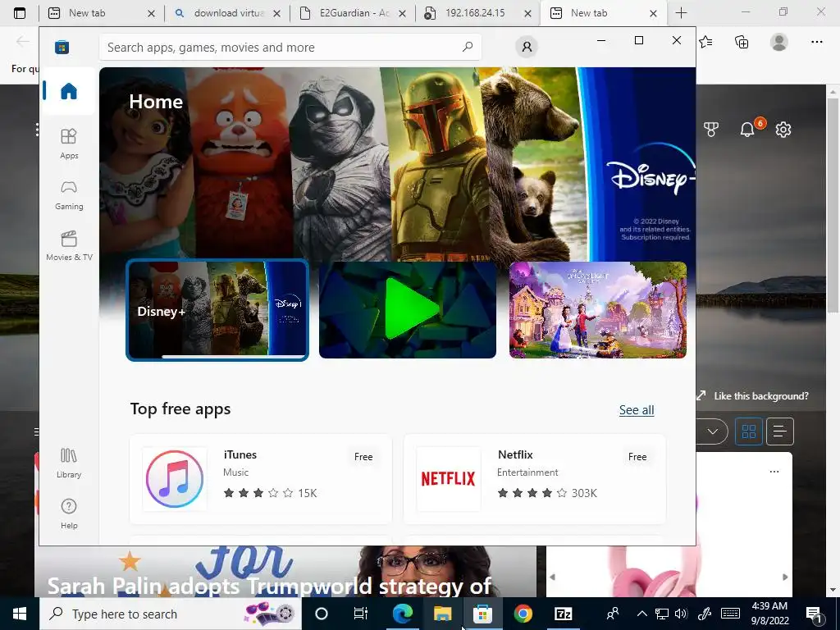Viewport: 840px width, 630px height.
Task: Open the taskbar clock showing 4:39 AM
Action: (769, 614)
